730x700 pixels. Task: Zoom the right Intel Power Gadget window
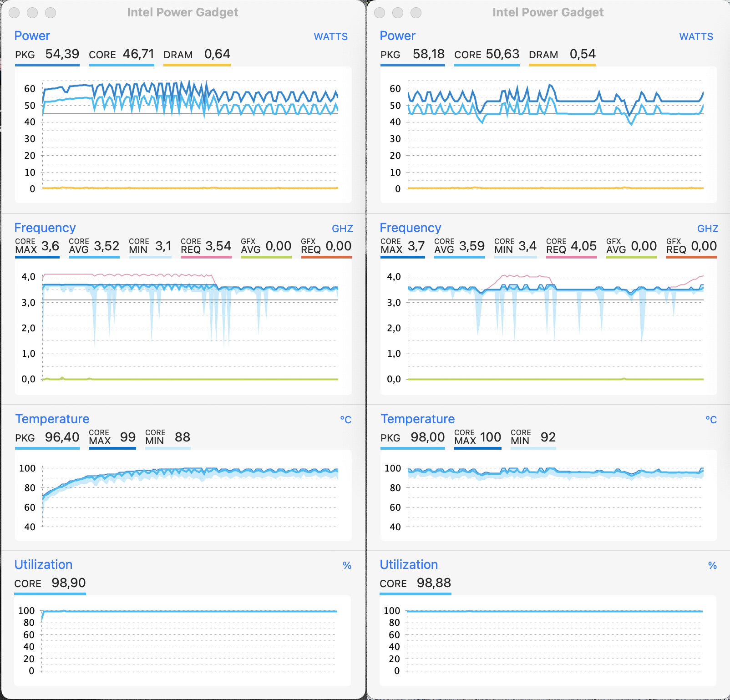416,13
